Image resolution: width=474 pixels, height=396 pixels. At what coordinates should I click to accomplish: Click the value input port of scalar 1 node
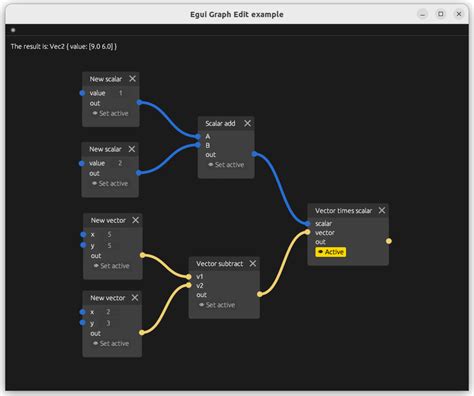[82, 93]
